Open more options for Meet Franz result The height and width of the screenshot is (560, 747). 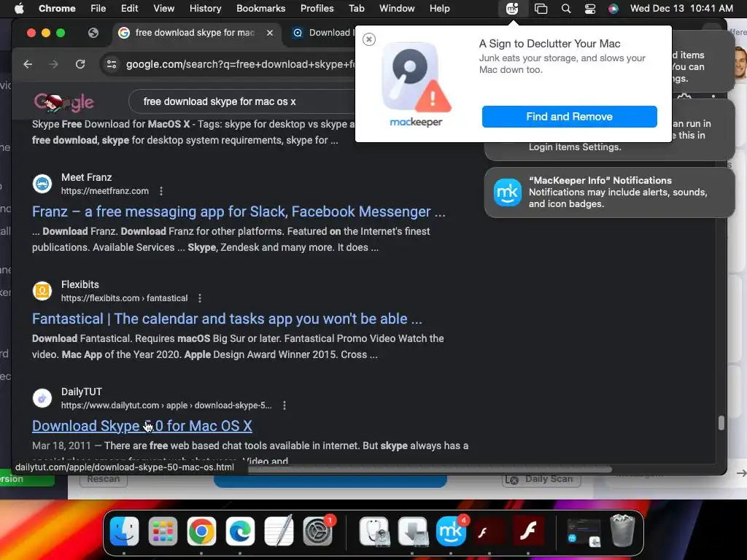tap(161, 191)
